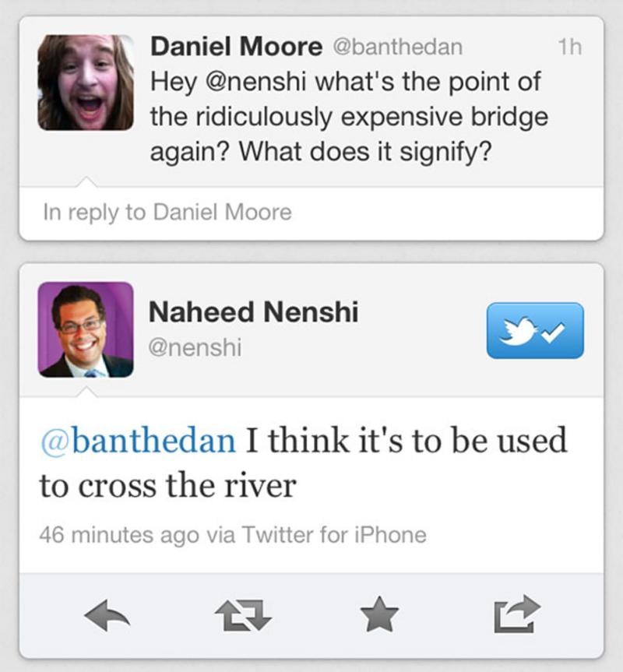Retweet the cross the river tweet
Screen dimensions: 623x672
[244, 617]
